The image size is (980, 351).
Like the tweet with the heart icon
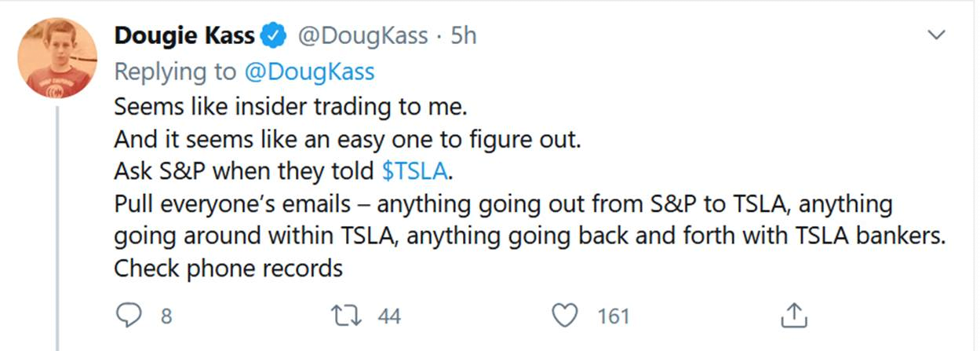[x=565, y=316]
